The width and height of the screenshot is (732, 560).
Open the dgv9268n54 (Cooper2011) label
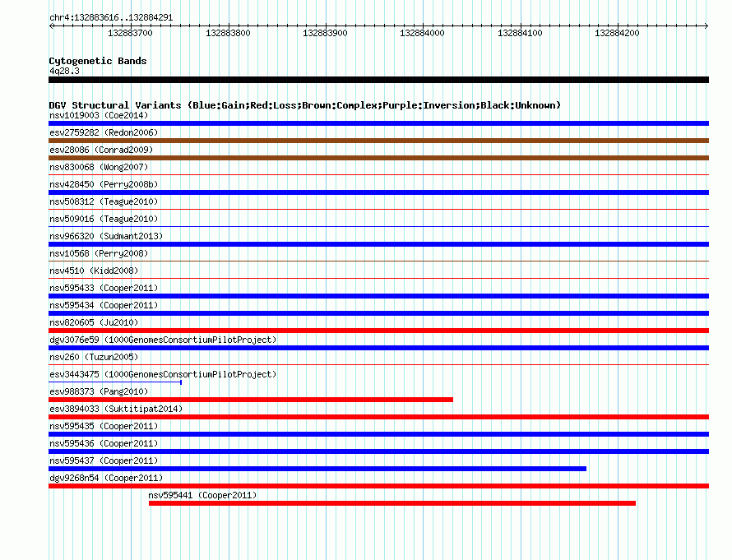point(106,478)
